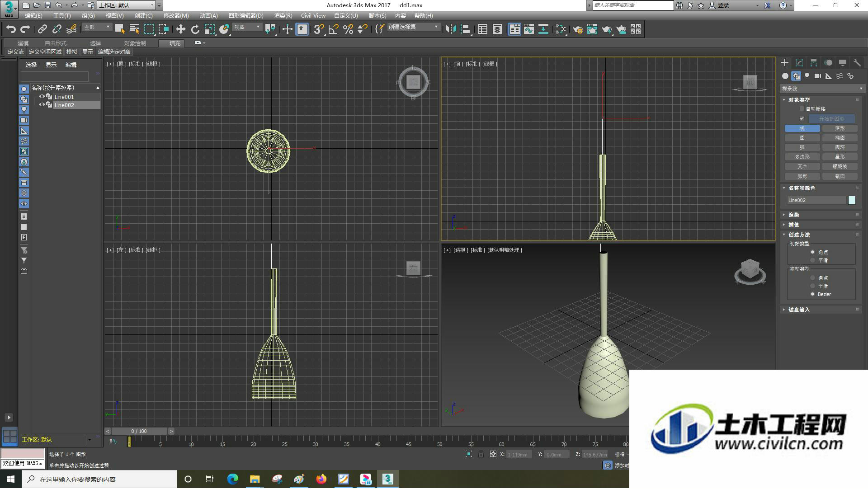The width and height of the screenshot is (868, 489).
Task: Open the Civil View menu
Action: point(313,16)
